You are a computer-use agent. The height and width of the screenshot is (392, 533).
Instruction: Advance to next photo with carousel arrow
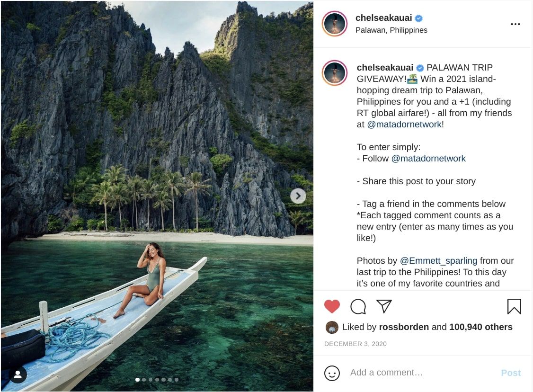[298, 196]
